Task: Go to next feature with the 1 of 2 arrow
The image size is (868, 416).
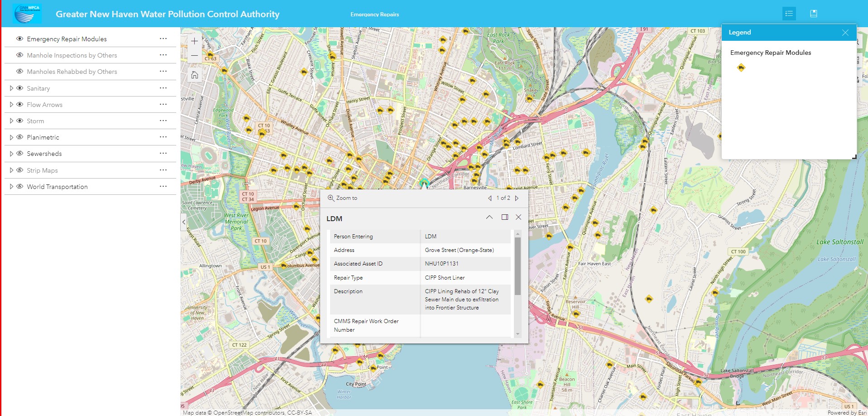Action: [x=516, y=198]
